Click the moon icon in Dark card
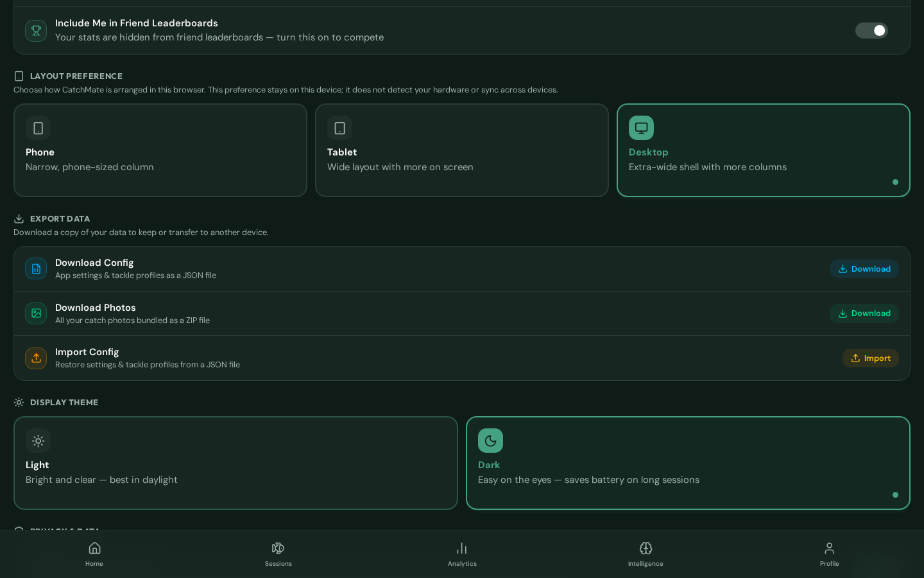Screen dimensions: 924x578 tap(490, 441)
